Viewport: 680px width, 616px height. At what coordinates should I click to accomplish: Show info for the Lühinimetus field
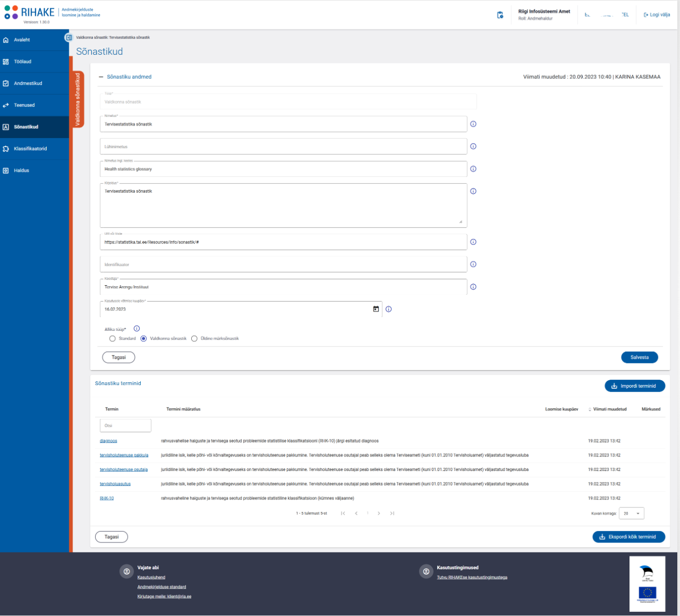point(473,146)
